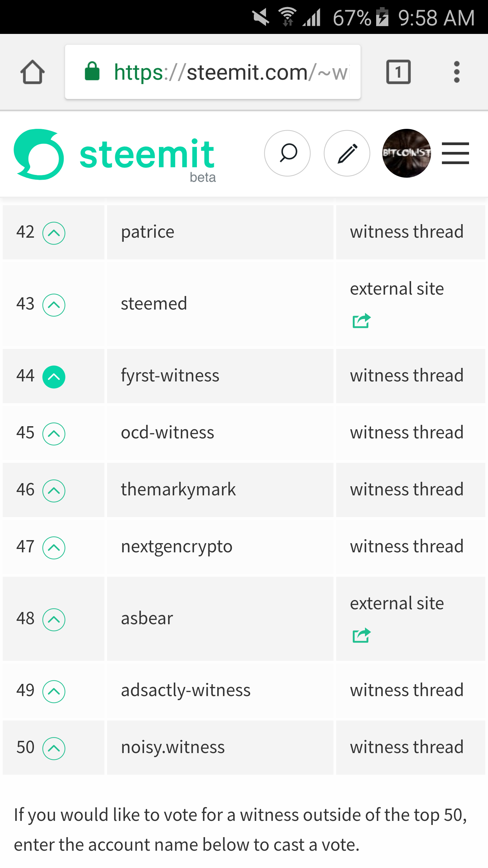Open external site icon for asbear
Image resolution: width=488 pixels, height=868 pixels.
[362, 635]
